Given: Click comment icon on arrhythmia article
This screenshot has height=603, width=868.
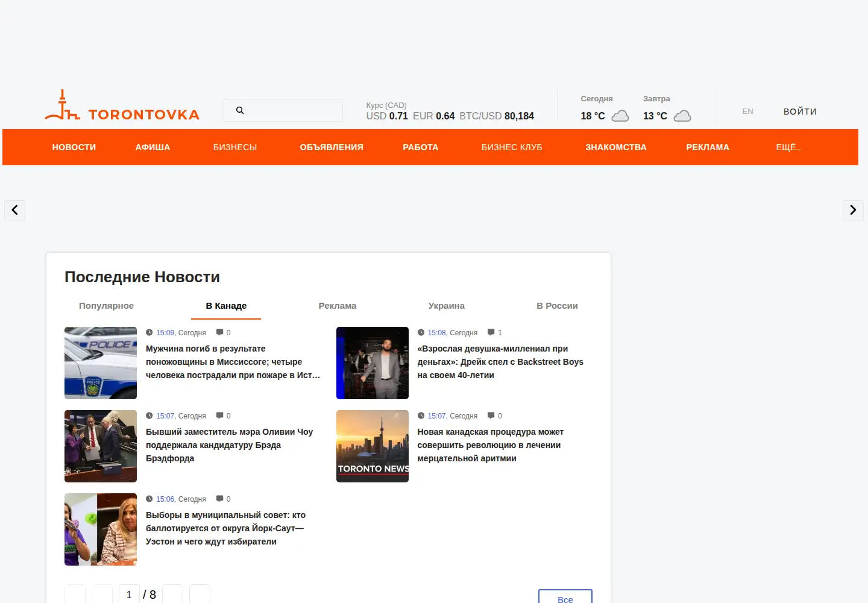Looking at the screenshot, I should 491,416.
